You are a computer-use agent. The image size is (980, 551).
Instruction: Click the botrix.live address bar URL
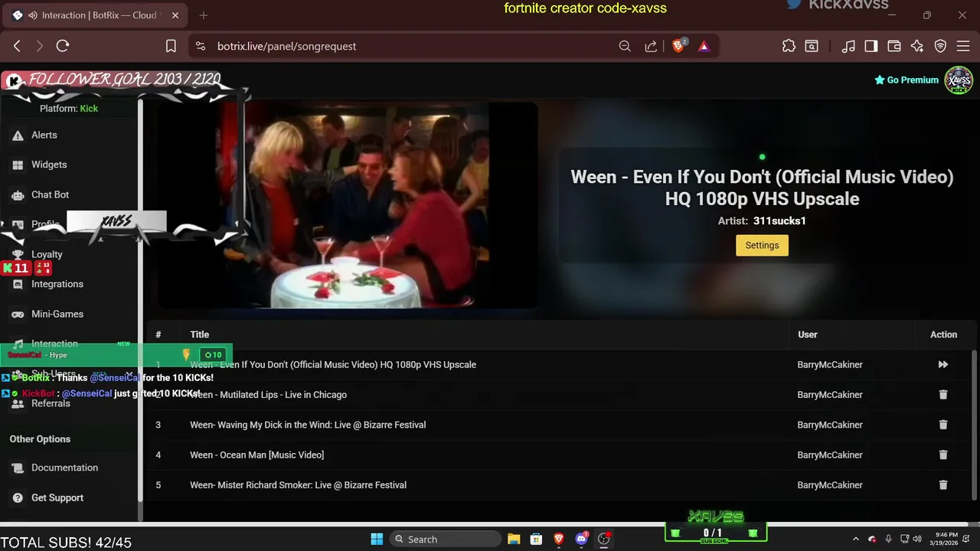coord(286,46)
